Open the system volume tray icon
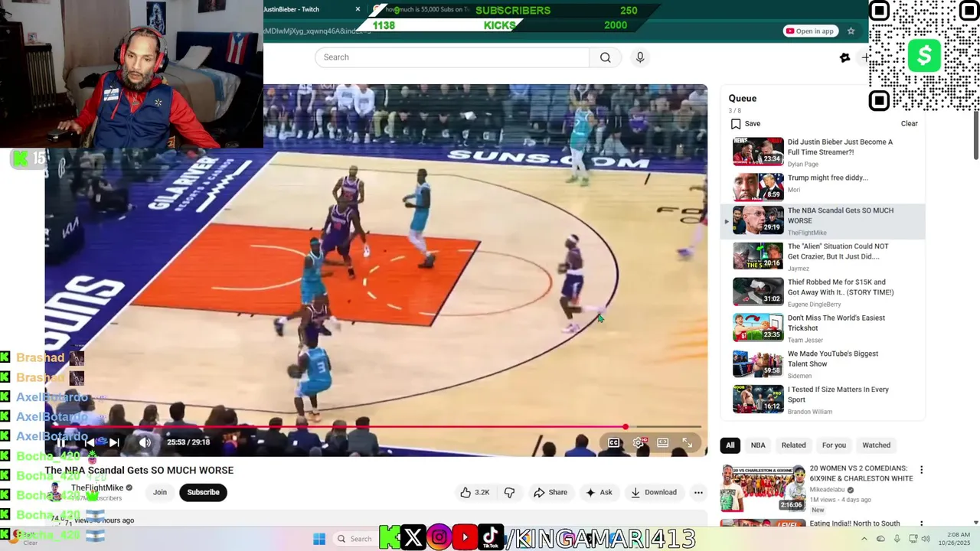 tap(926, 539)
